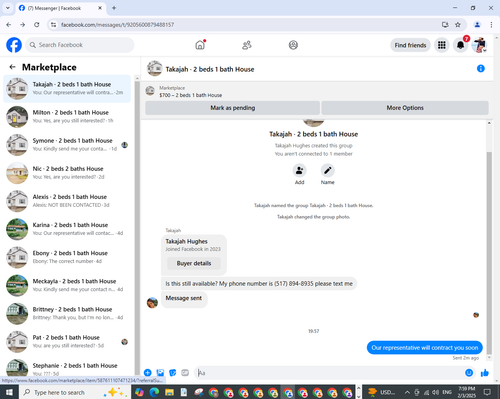The height and width of the screenshot is (399, 500).
Task: Open the tab search dropdown arrow
Action: [8, 8]
